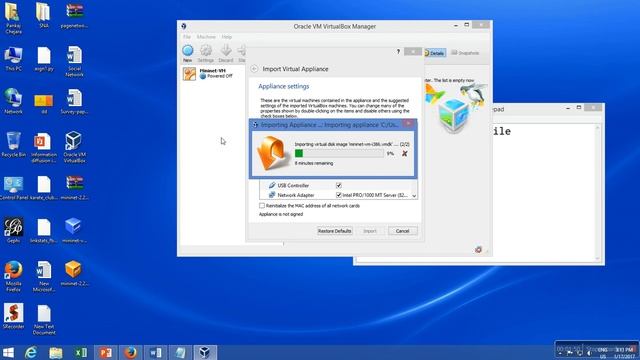Open File Explorer from the taskbar

pyautogui.click(x=56, y=353)
